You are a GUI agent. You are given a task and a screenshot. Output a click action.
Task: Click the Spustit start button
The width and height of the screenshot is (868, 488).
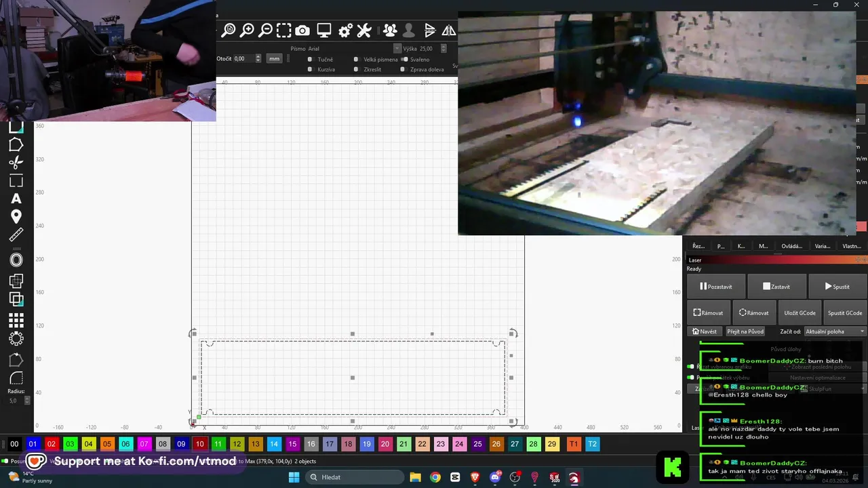(x=837, y=287)
